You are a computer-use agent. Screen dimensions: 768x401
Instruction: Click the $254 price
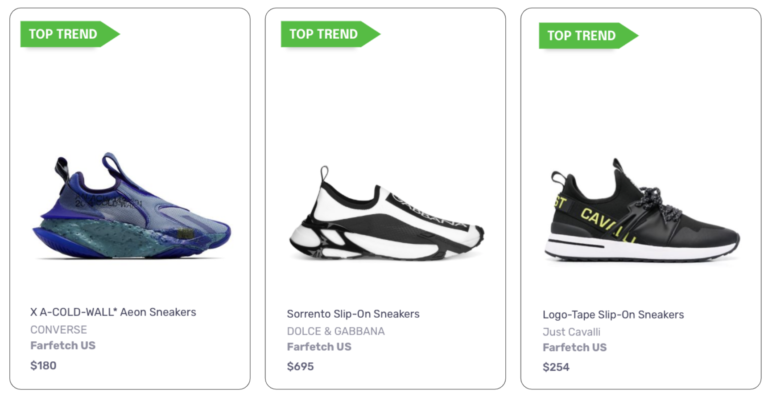(557, 367)
